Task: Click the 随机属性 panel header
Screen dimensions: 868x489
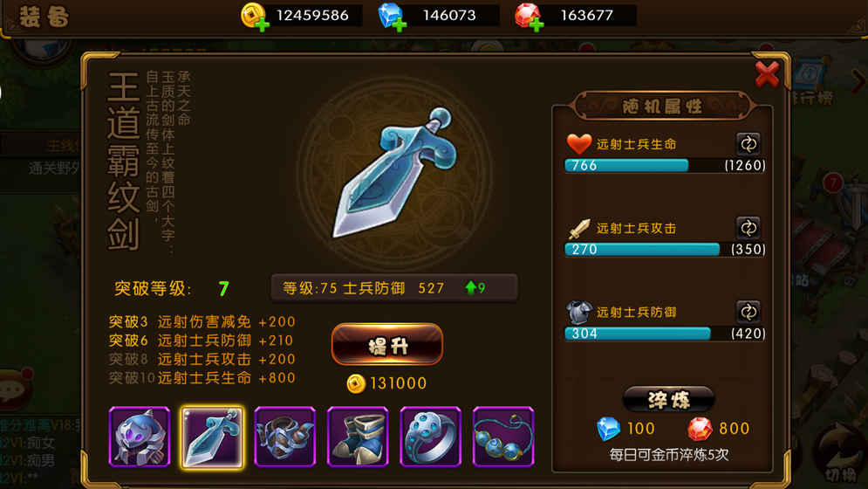Action: point(662,106)
